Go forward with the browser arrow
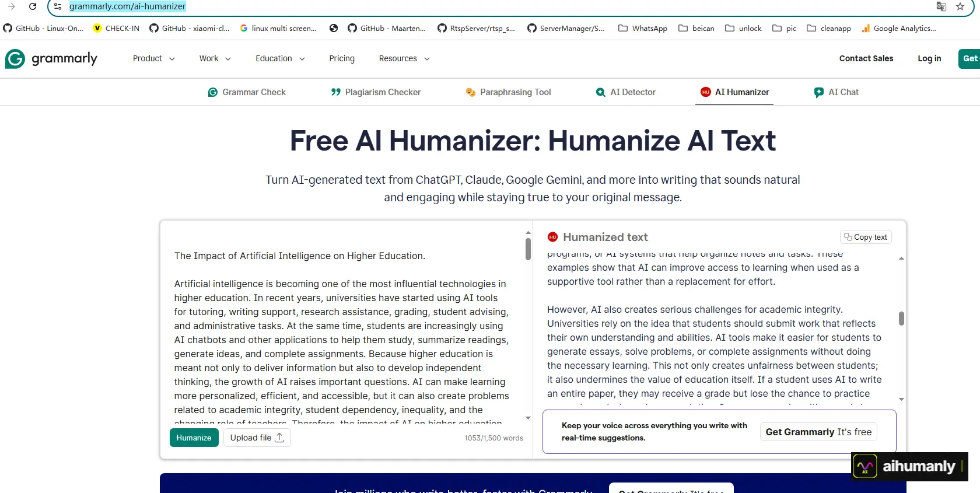 [12, 6]
